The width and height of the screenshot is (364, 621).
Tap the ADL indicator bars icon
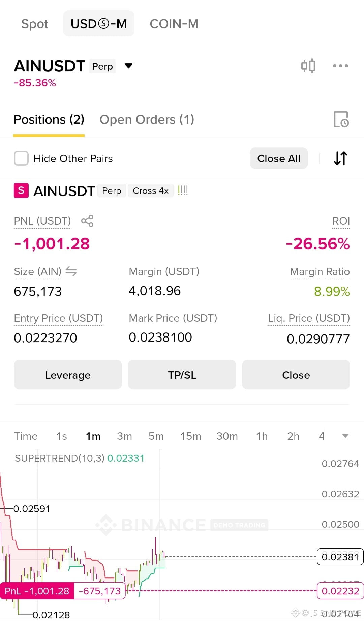pyautogui.click(x=183, y=190)
